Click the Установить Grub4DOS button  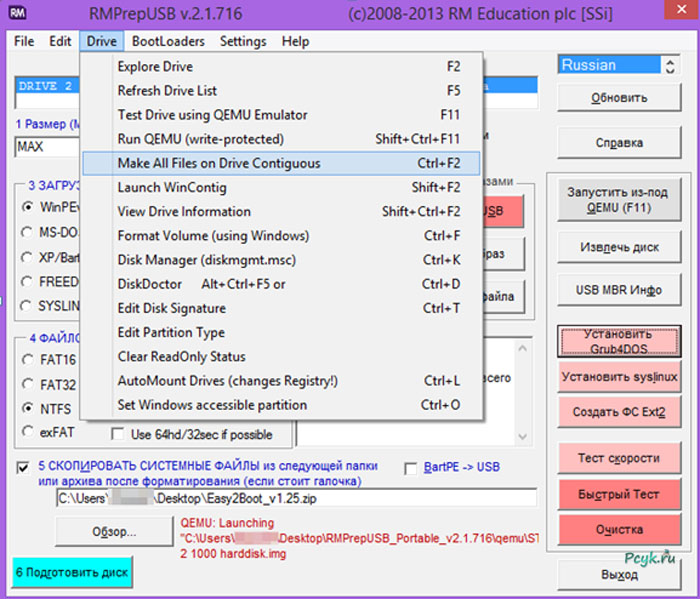point(619,341)
